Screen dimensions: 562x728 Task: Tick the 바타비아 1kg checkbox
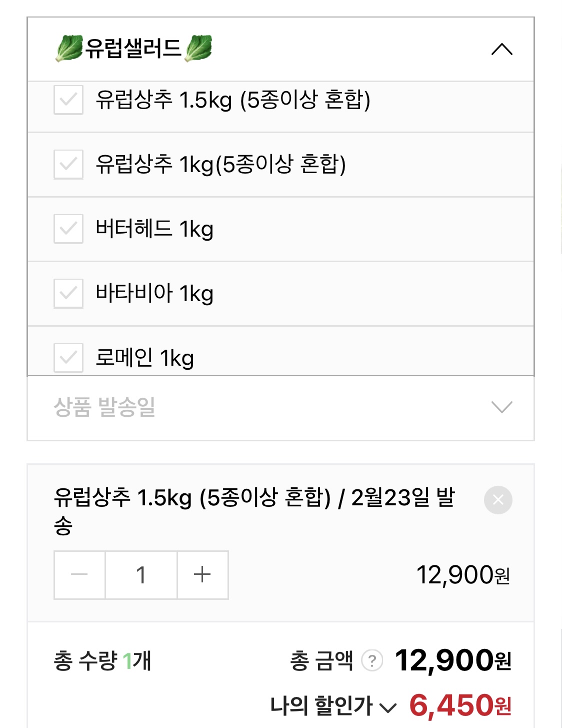pyautogui.click(x=68, y=293)
